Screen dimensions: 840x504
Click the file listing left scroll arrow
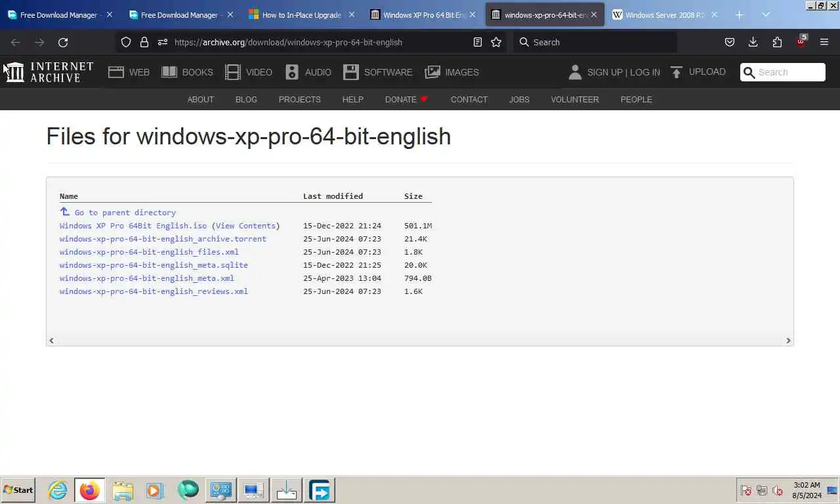point(52,340)
